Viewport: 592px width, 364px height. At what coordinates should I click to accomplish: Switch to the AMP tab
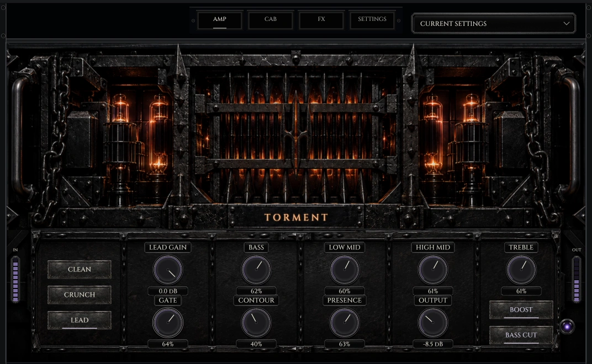click(219, 20)
